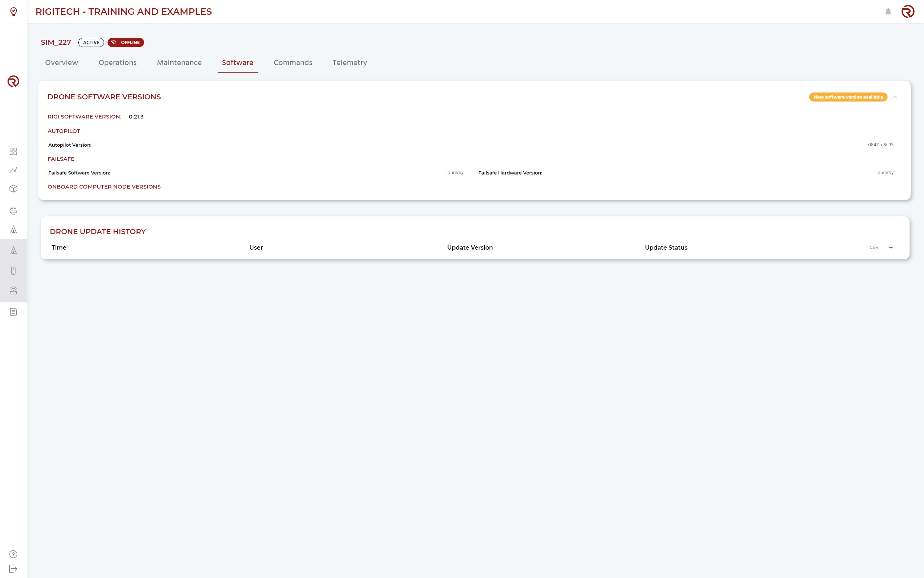
Task: Click the User column header
Action: (256, 247)
